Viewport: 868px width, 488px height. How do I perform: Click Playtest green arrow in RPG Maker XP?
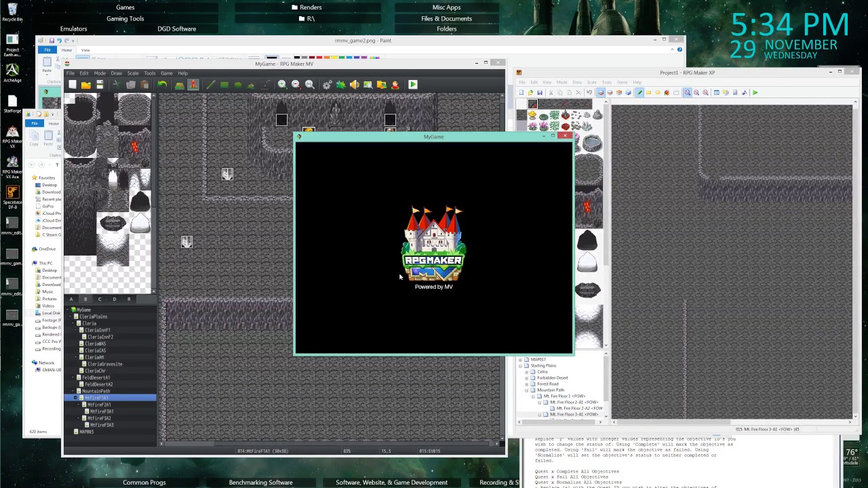tap(755, 93)
